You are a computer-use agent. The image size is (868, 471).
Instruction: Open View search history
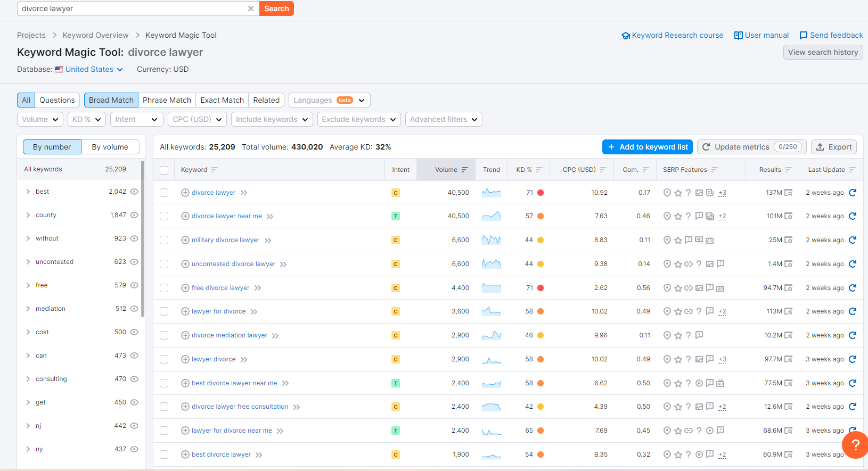click(x=823, y=52)
